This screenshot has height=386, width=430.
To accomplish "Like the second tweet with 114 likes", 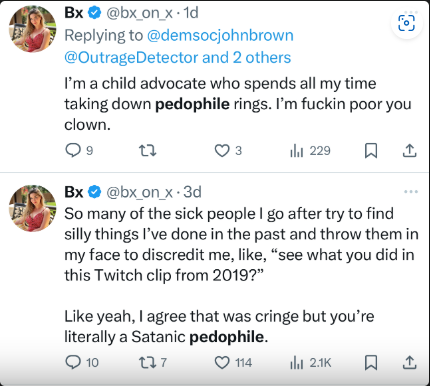I will tap(233, 362).
